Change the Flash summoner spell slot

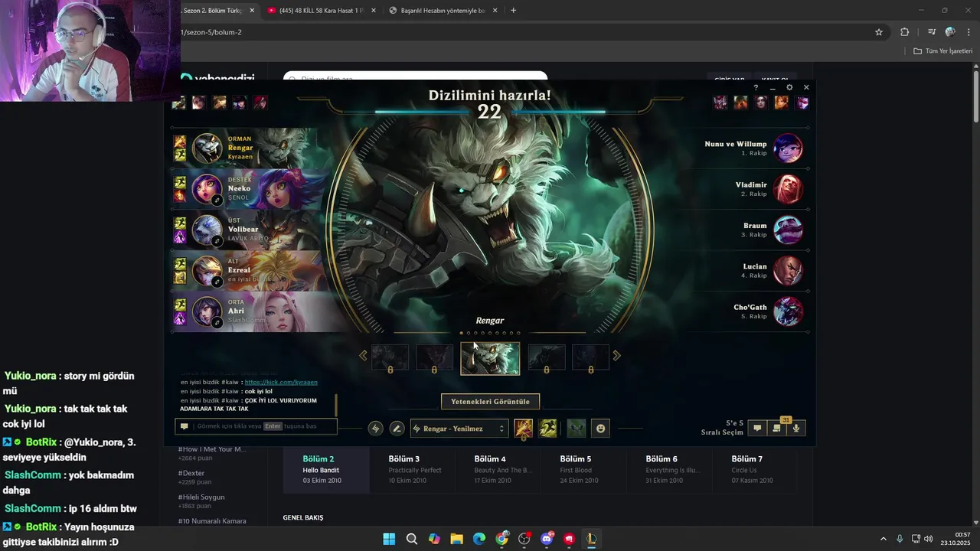pyautogui.click(x=547, y=429)
